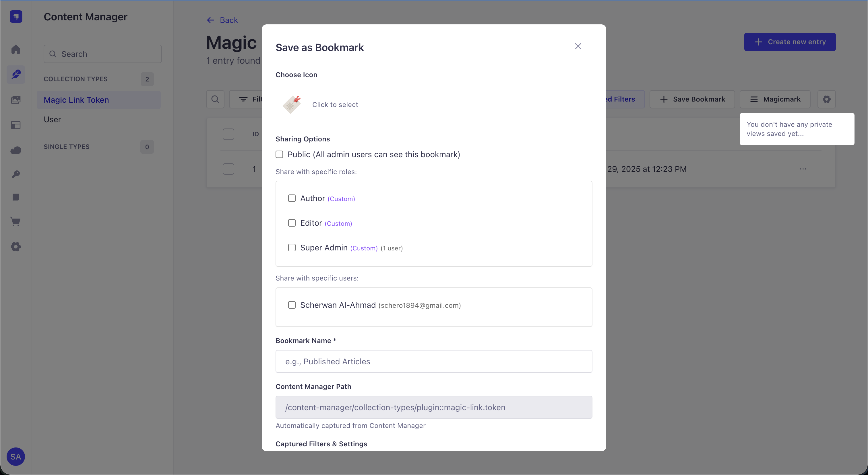Screen dimensions: 868x475
Task: Enable the Public bookmark checkbox
Action: click(279, 155)
